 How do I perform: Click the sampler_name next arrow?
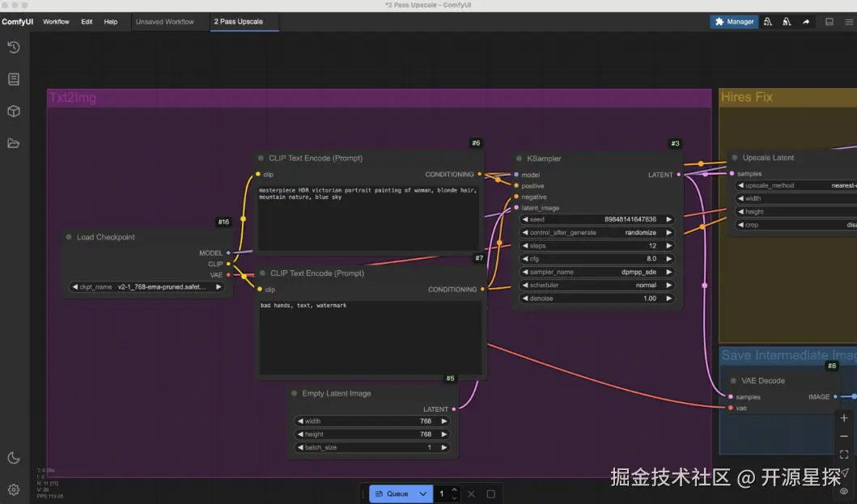[668, 272]
